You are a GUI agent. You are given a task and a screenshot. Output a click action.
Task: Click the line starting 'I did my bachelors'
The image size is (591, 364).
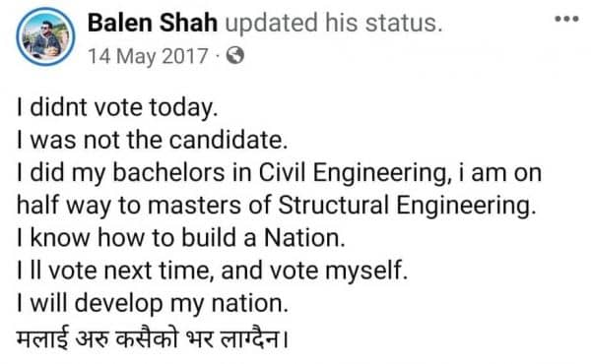coord(280,173)
